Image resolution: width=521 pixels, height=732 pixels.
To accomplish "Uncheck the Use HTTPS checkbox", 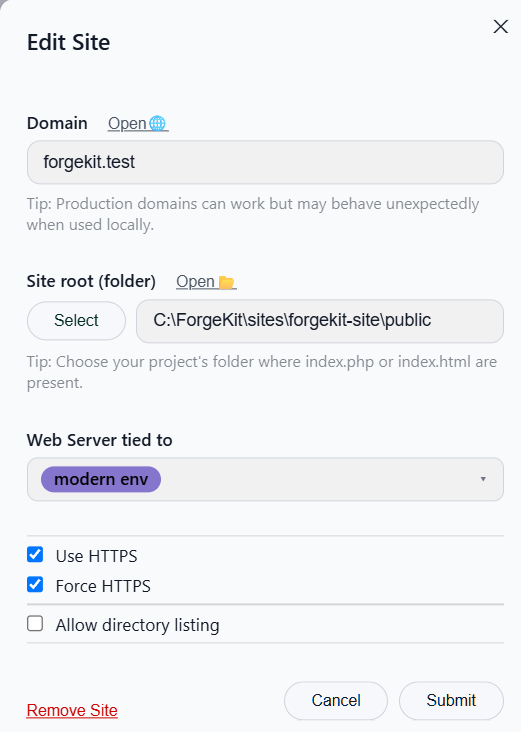I will tap(35, 555).
